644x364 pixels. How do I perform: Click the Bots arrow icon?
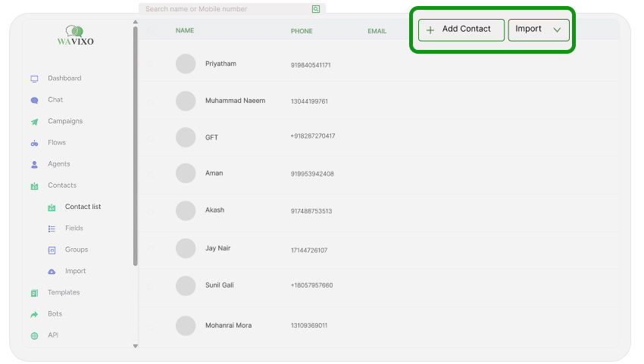pos(34,314)
